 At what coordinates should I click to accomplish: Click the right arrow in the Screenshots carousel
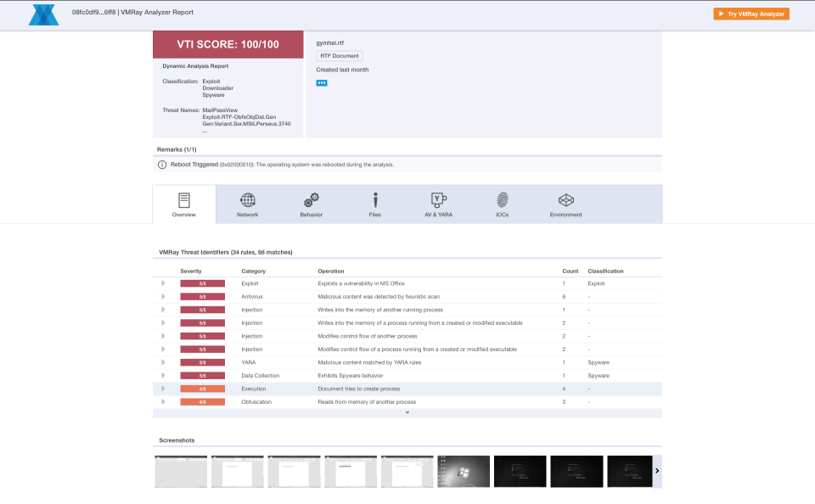tap(657, 469)
